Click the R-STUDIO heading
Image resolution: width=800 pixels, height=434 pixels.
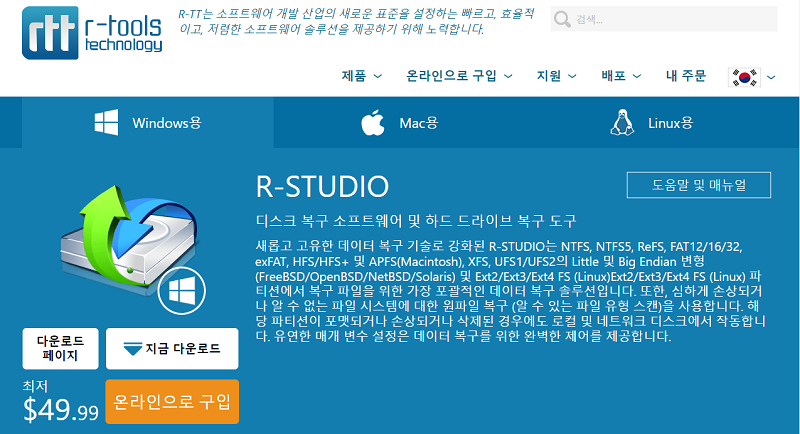point(322,186)
